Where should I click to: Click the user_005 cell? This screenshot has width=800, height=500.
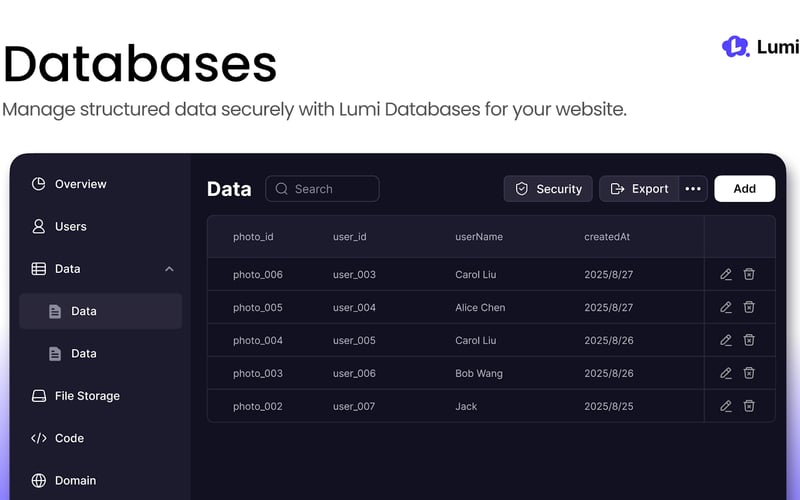(x=354, y=340)
